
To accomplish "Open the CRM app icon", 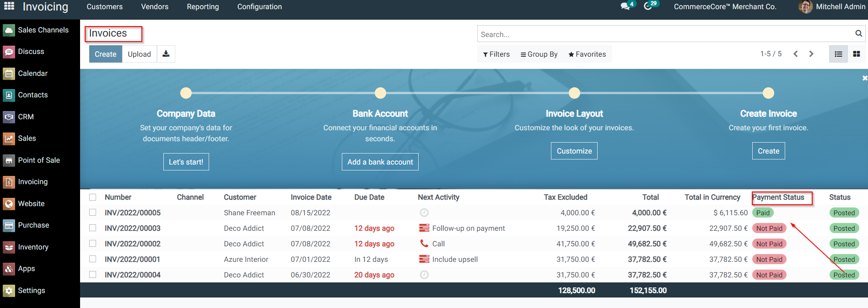I will (9, 117).
